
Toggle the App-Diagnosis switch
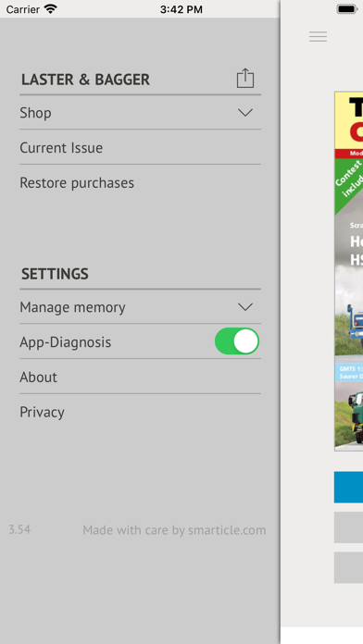[237, 341]
